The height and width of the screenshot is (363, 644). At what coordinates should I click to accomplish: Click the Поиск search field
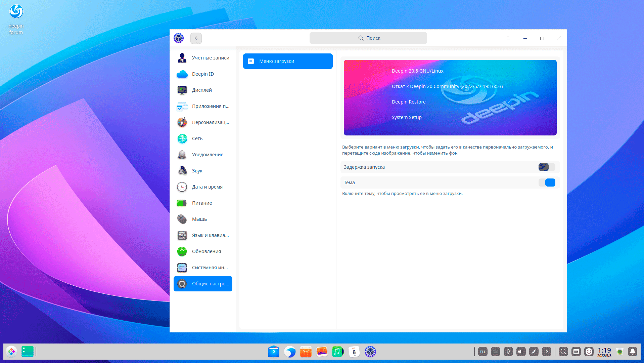(368, 38)
